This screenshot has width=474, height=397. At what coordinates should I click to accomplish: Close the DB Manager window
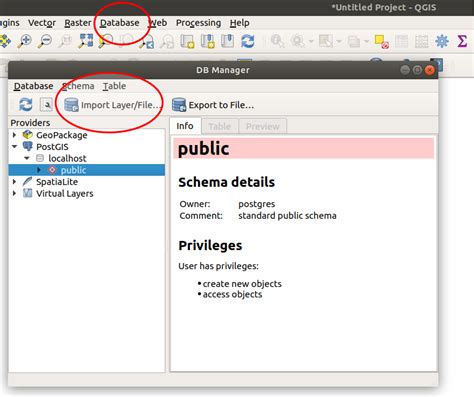[x=430, y=70]
